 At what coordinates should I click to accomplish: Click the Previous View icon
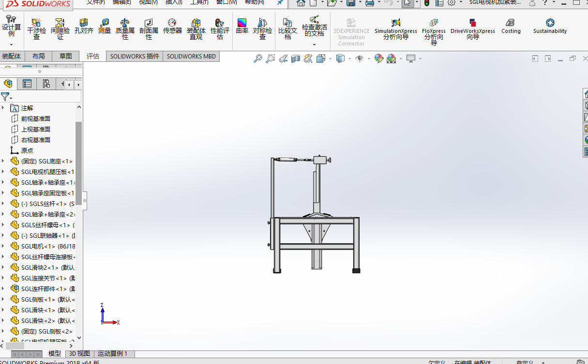[283, 58]
